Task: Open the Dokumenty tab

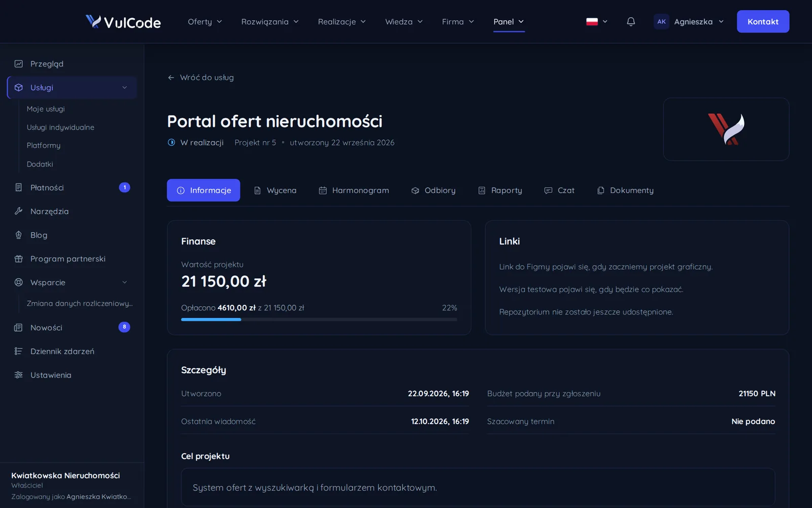Action: tap(625, 190)
